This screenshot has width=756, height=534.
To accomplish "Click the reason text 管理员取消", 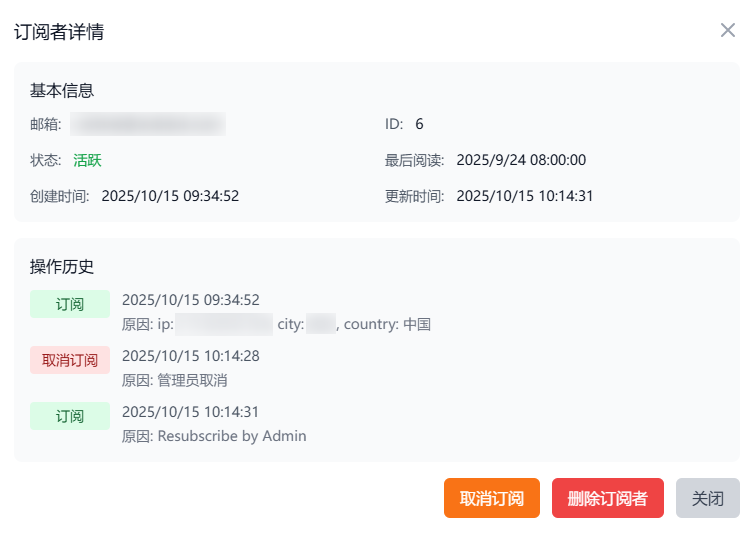I will 193,380.
